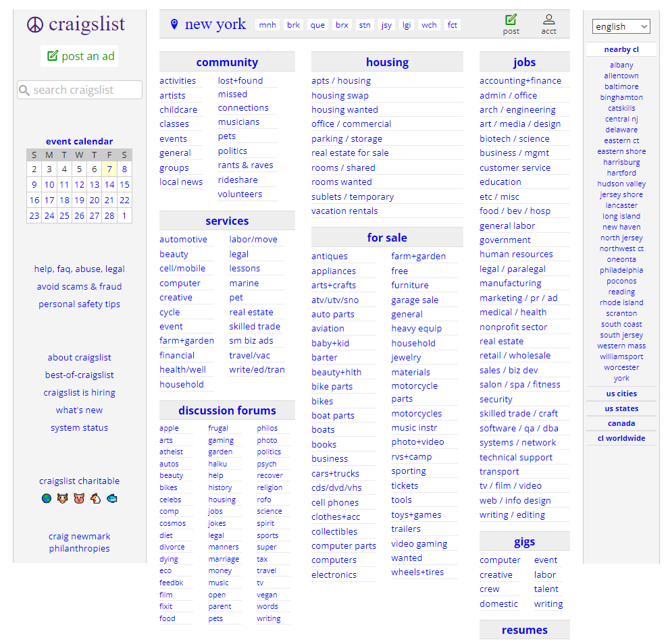Open the haiku discussion forum
This screenshot has width=670, height=644.
[217, 464]
